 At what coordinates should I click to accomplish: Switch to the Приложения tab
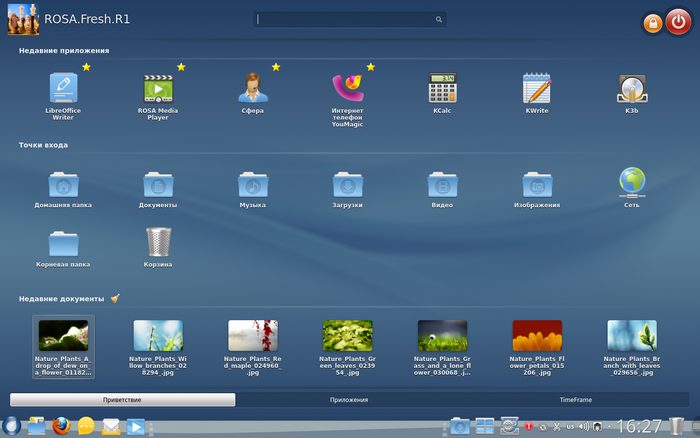point(349,400)
